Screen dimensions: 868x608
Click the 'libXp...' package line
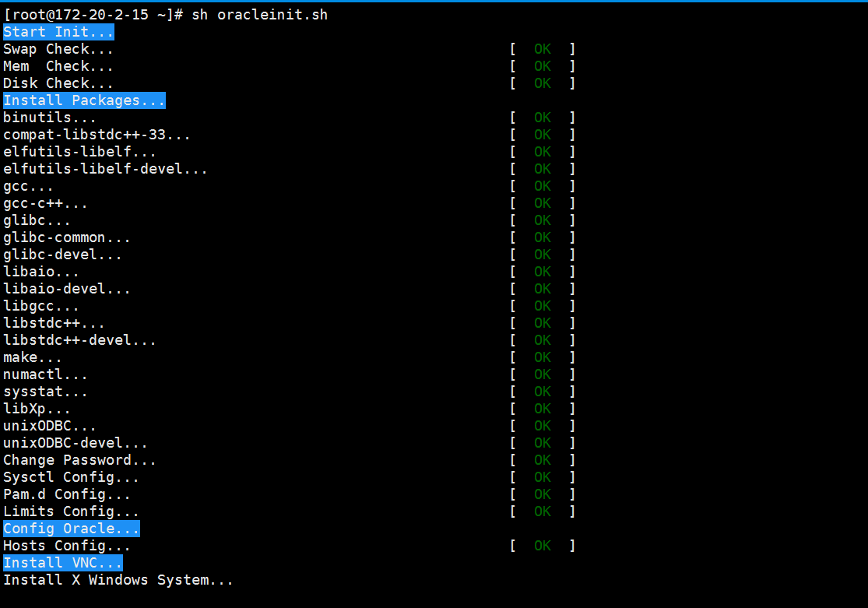coord(37,409)
